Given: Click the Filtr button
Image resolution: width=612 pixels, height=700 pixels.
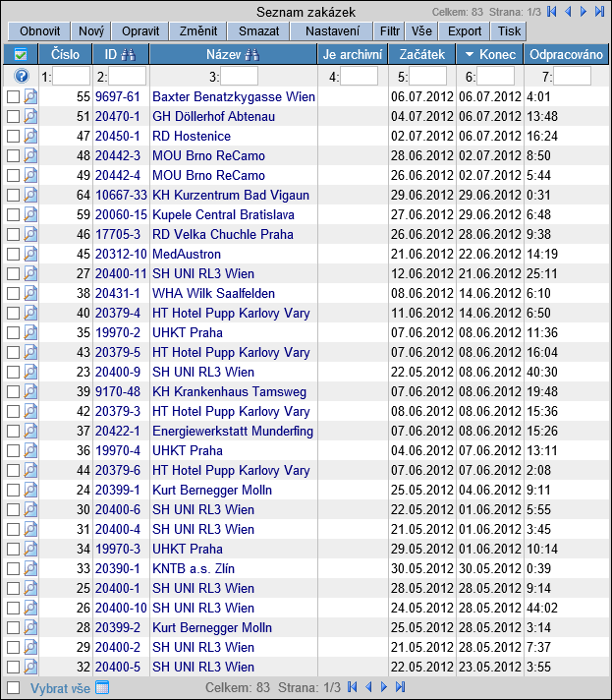Looking at the screenshot, I should click(x=389, y=31).
